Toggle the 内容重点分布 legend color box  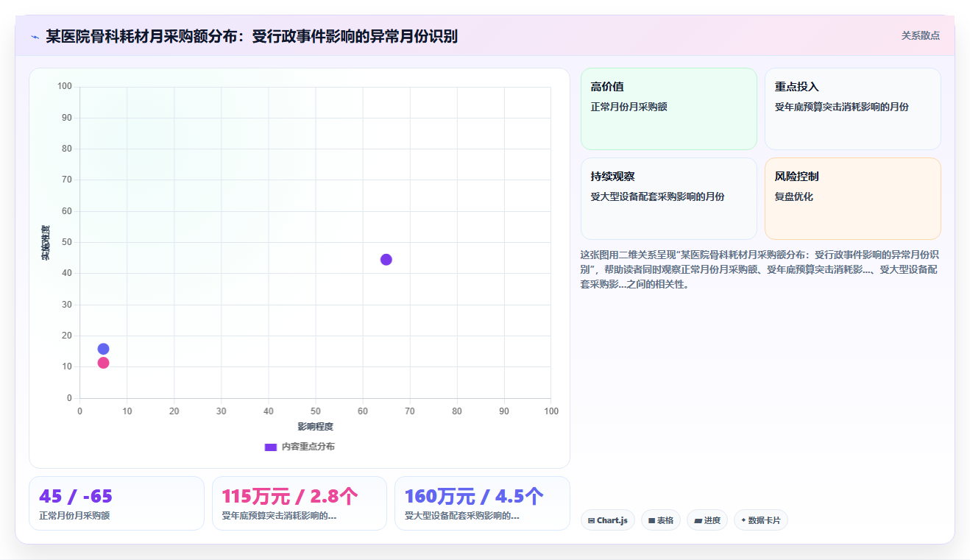click(x=271, y=447)
